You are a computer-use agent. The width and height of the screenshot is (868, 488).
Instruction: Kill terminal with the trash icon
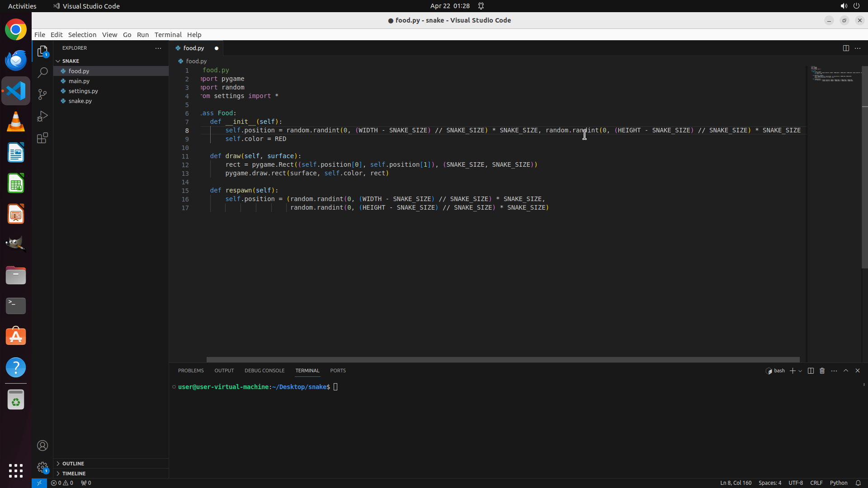click(822, 371)
